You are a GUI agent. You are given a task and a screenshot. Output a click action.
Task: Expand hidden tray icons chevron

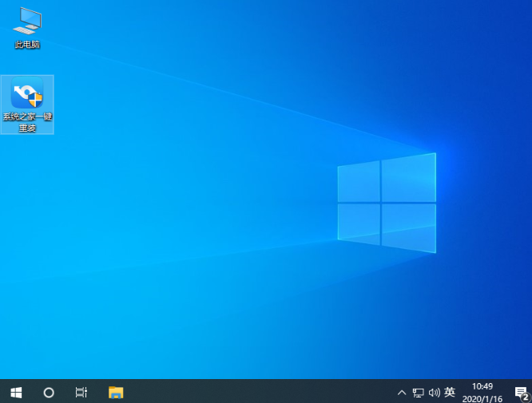(x=402, y=393)
